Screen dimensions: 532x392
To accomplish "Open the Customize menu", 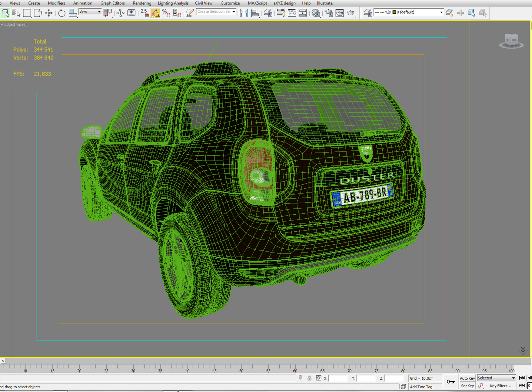I will (230, 3).
